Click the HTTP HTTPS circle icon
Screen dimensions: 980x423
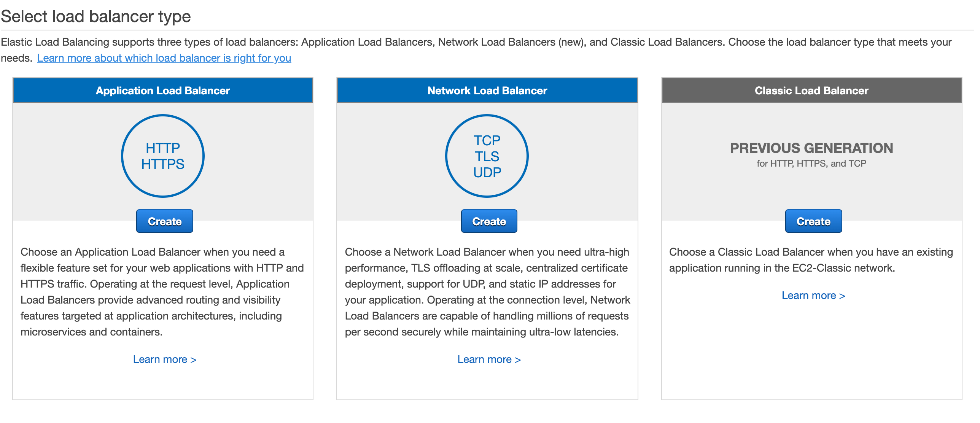click(163, 156)
